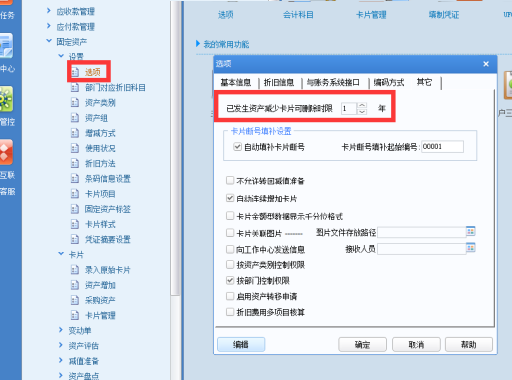Click 图片文件存储路径 text field
The image size is (512, 380).
click(x=422, y=232)
